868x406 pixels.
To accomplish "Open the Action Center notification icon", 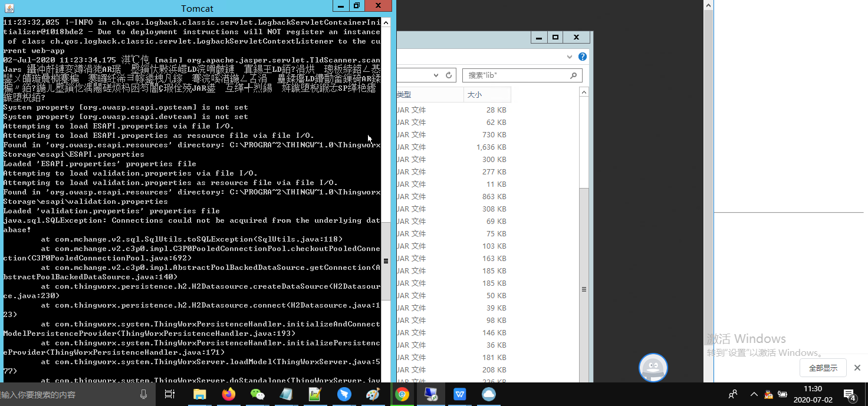I will coord(850,395).
